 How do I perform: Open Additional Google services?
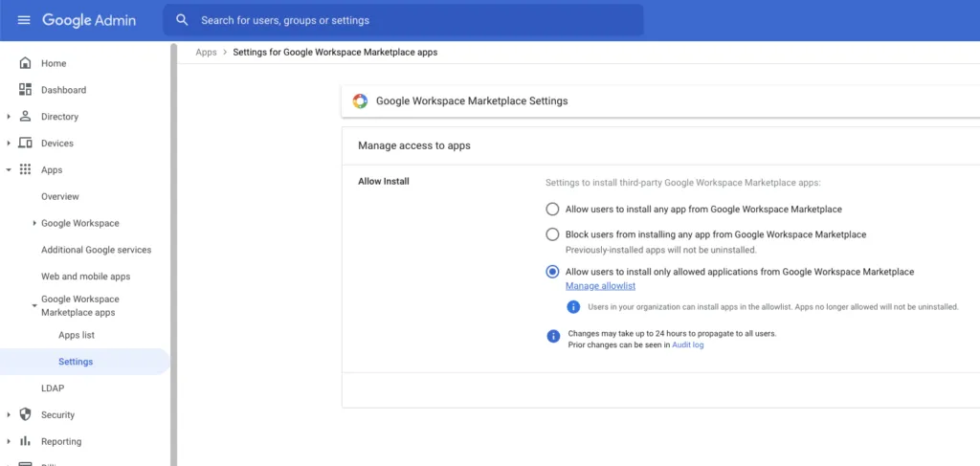[x=97, y=250]
